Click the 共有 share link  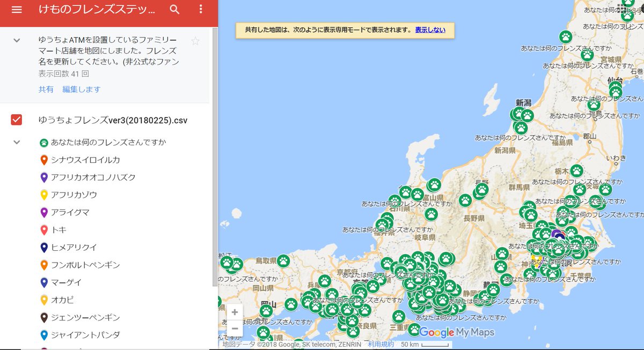click(46, 90)
